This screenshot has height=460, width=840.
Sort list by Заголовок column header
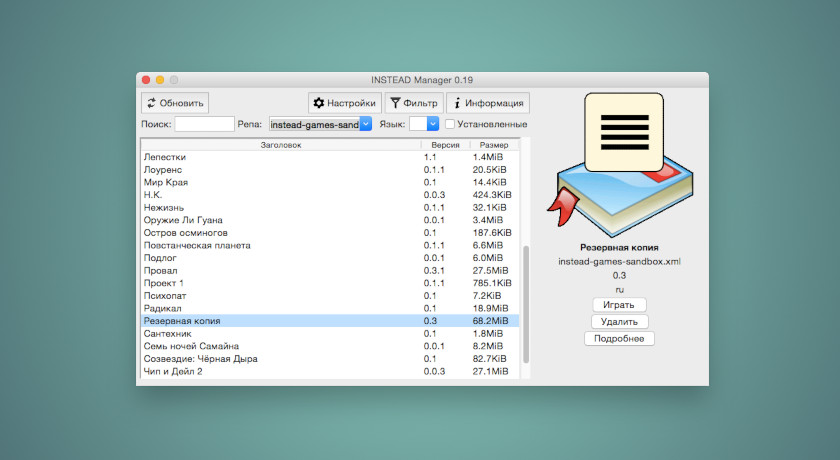pyautogui.click(x=280, y=145)
